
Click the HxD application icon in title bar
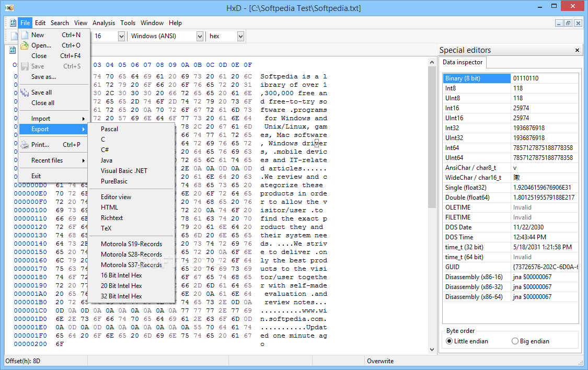(9, 7)
